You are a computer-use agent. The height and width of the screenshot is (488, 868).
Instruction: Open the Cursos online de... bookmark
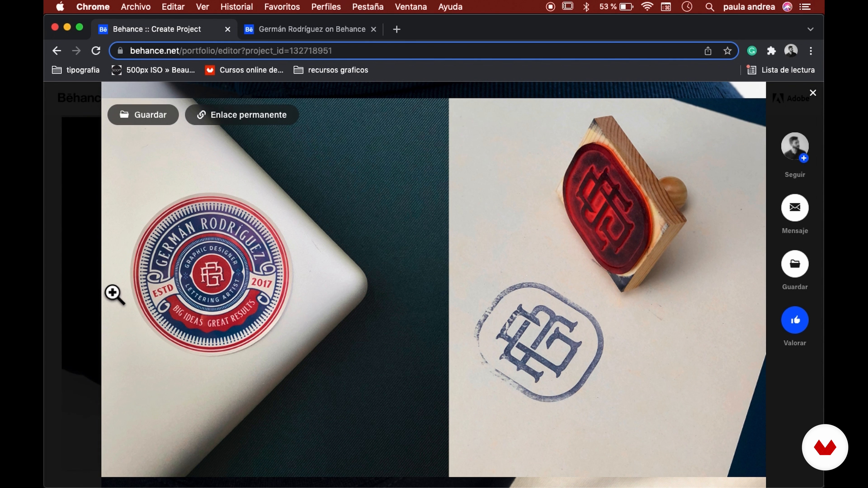(244, 70)
